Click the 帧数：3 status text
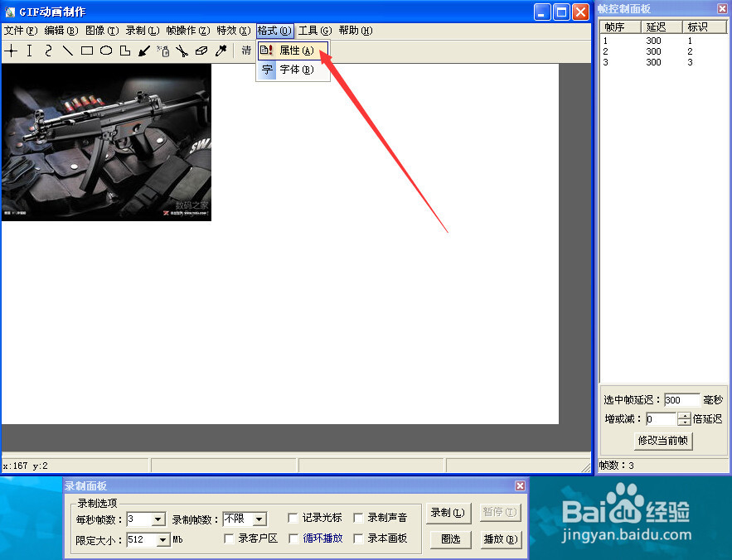Image resolution: width=732 pixels, height=560 pixels. pos(616,466)
